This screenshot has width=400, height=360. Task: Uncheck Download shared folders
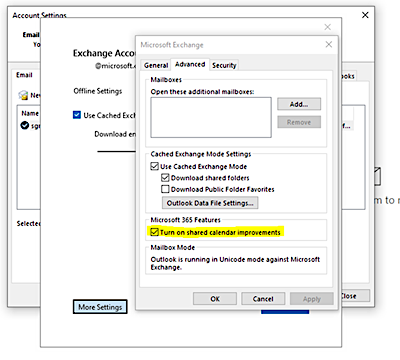(x=165, y=178)
